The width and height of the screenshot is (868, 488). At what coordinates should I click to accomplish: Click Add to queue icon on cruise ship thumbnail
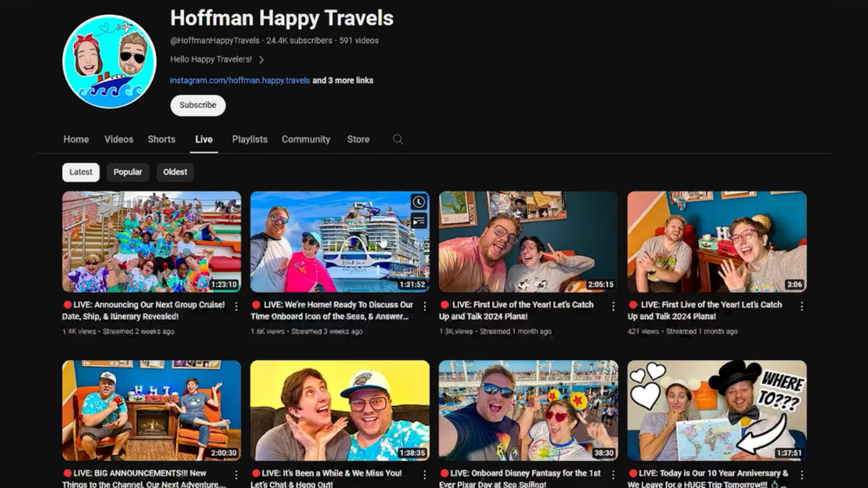[x=419, y=221]
